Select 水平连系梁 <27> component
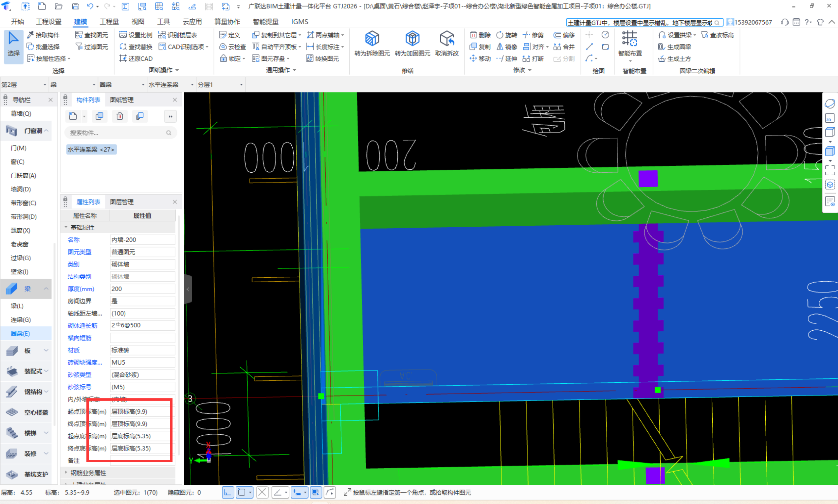 click(x=91, y=149)
